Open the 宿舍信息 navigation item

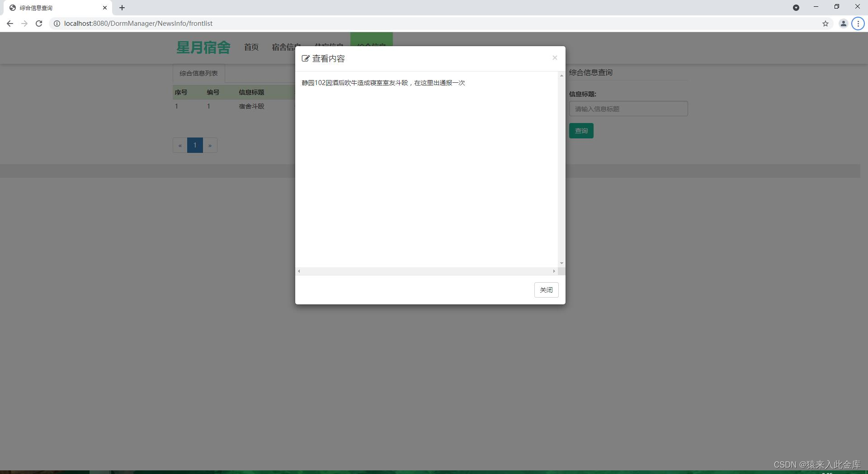286,47
